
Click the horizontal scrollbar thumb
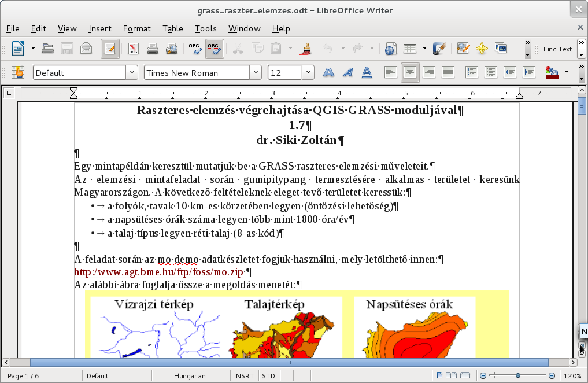[289, 362]
